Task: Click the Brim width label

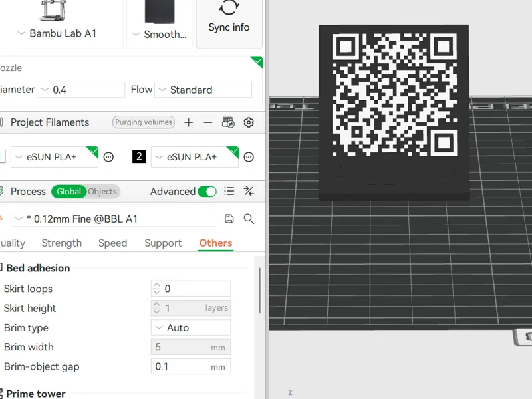Action: tap(29, 347)
